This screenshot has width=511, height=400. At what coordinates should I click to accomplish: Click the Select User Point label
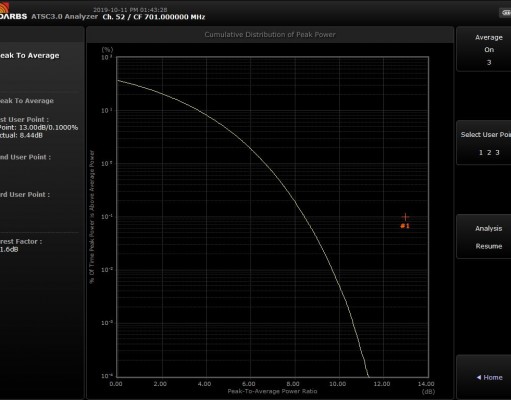[486, 135]
